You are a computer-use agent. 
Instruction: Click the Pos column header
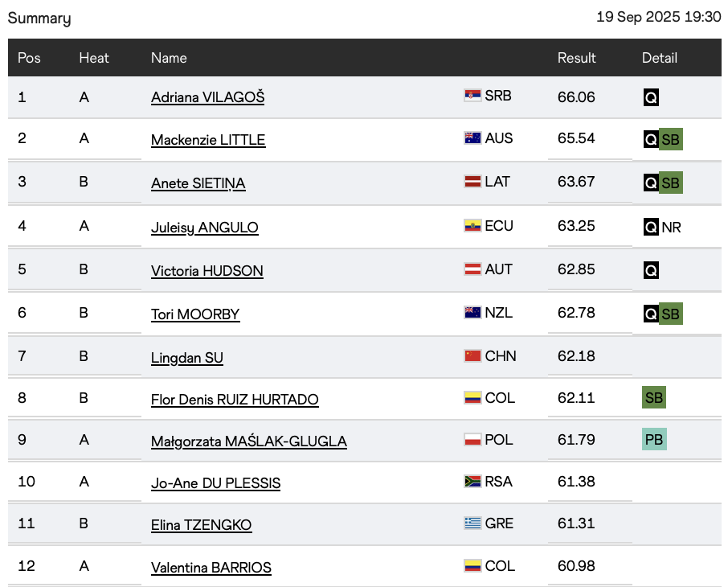29,58
